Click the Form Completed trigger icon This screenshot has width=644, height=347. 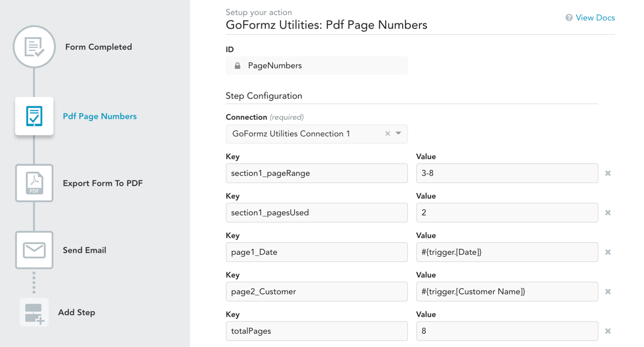point(34,47)
